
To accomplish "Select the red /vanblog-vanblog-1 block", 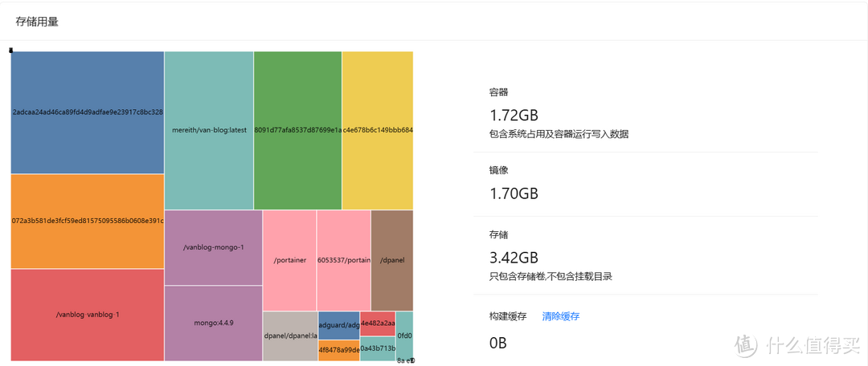I will pos(88,315).
